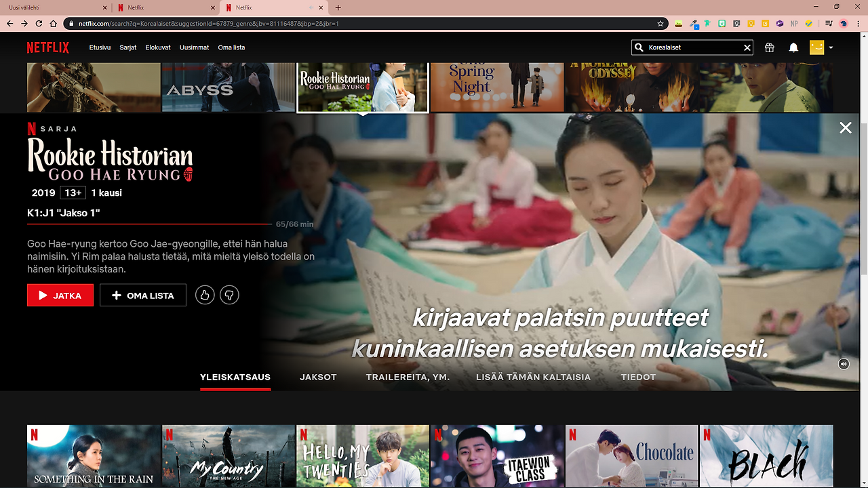Open a new browser tab with the plus button
868x488 pixels.
[x=338, y=7]
